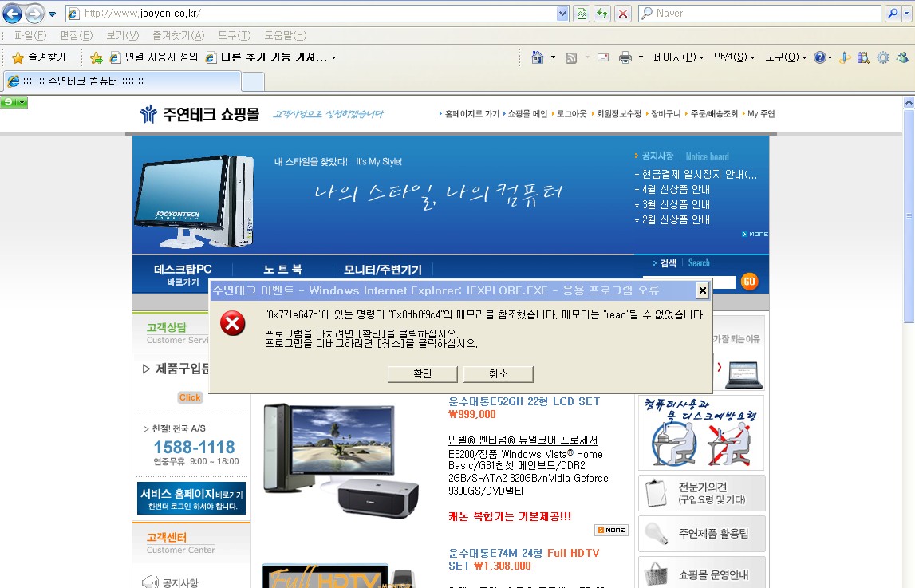The width and height of the screenshot is (915, 588).
Task: Open the 즐겨찾기(A) menu
Action: [179, 36]
